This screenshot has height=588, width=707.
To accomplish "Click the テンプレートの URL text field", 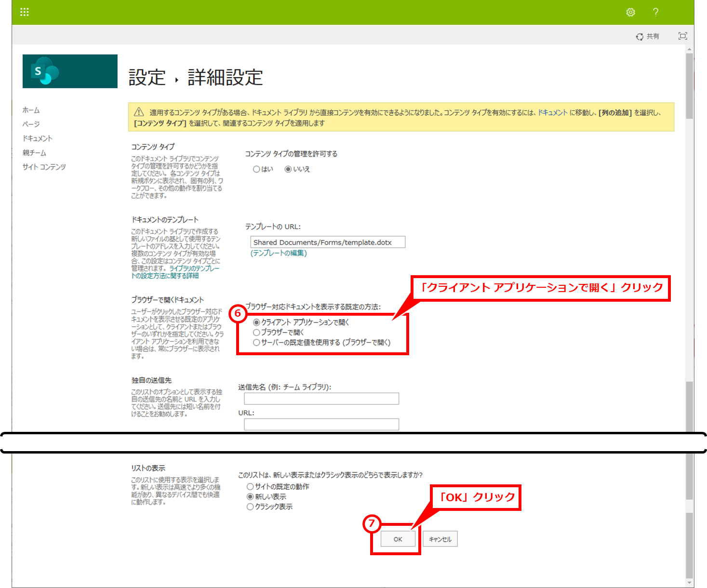I will pos(328,242).
